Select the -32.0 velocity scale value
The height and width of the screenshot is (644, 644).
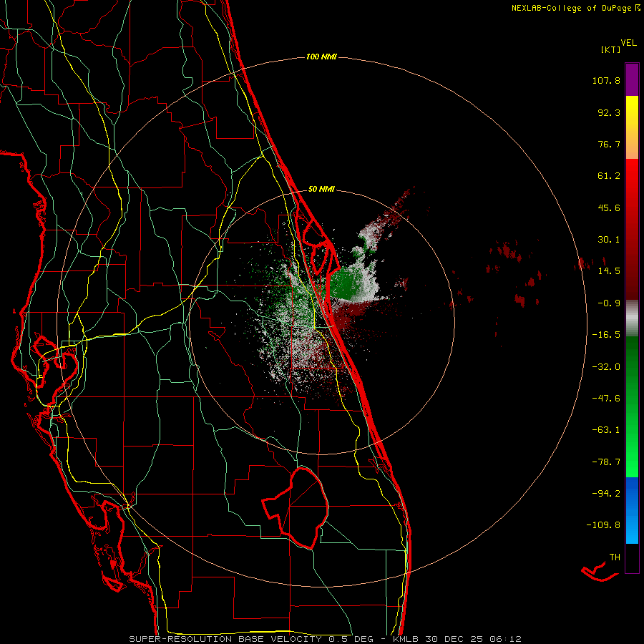[606, 367]
